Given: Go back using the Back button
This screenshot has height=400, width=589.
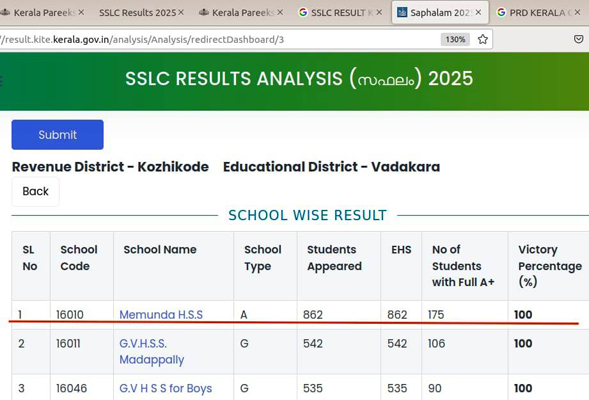Looking at the screenshot, I should pos(35,191).
